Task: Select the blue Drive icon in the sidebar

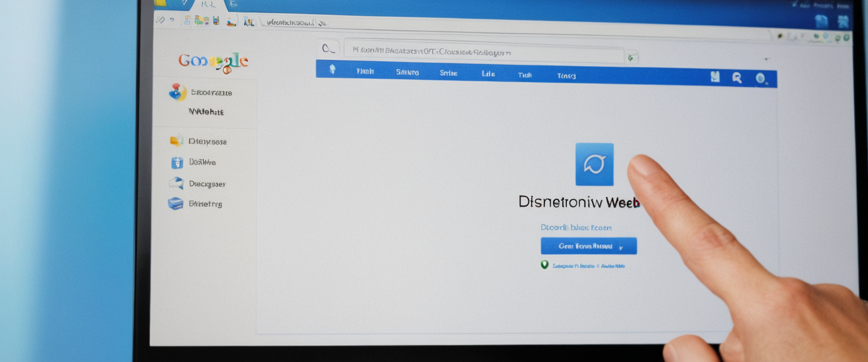Action: click(x=176, y=162)
